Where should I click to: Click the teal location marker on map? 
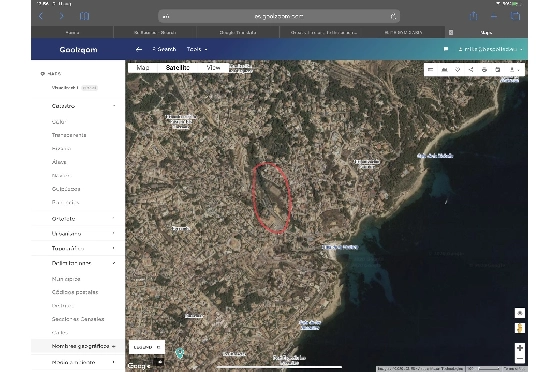click(x=180, y=353)
